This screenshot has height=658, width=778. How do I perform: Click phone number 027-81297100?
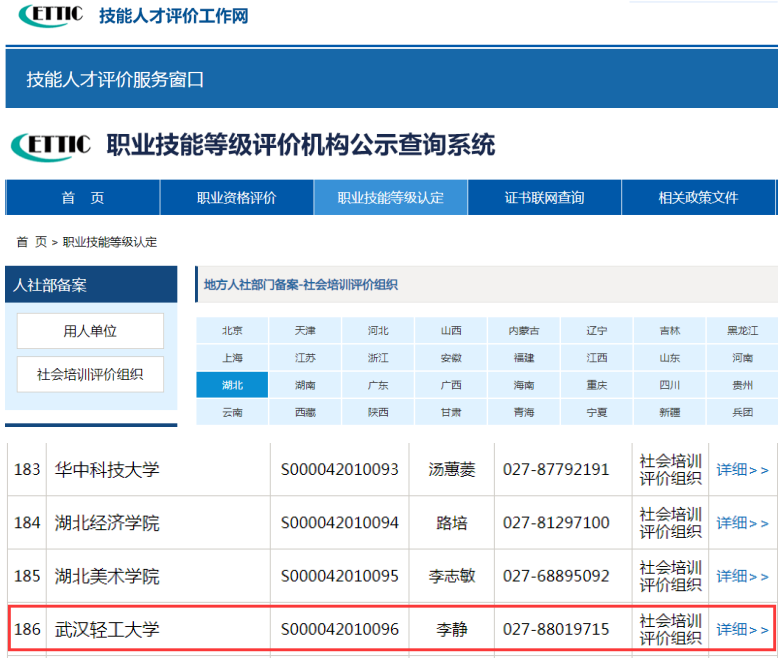point(556,523)
